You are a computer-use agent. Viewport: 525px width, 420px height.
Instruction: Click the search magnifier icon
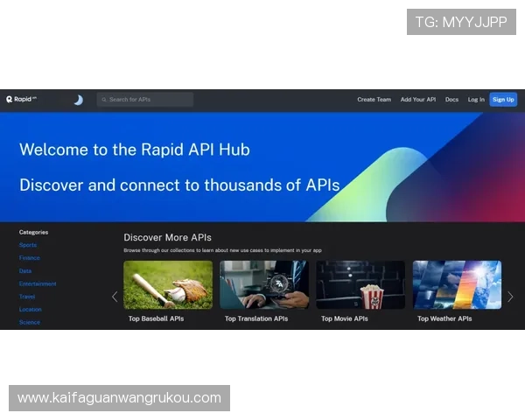104,100
